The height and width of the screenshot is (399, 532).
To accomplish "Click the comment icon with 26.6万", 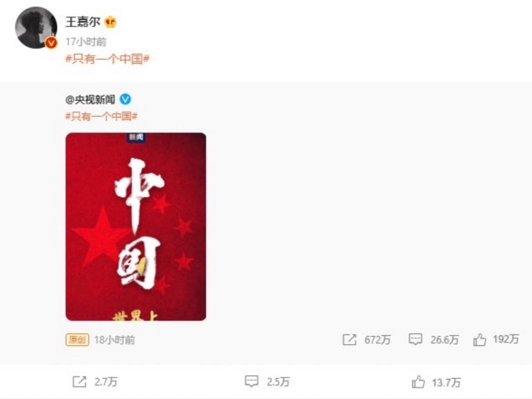I will tap(415, 340).
